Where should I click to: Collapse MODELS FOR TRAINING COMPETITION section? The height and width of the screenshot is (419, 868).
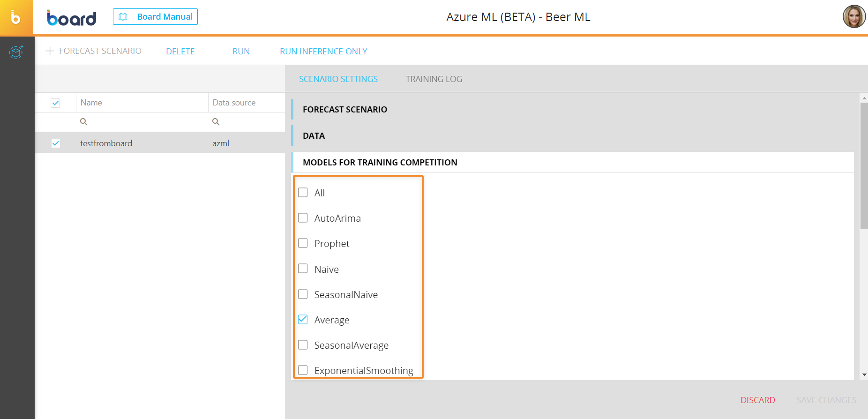click(x=572, y=162)
